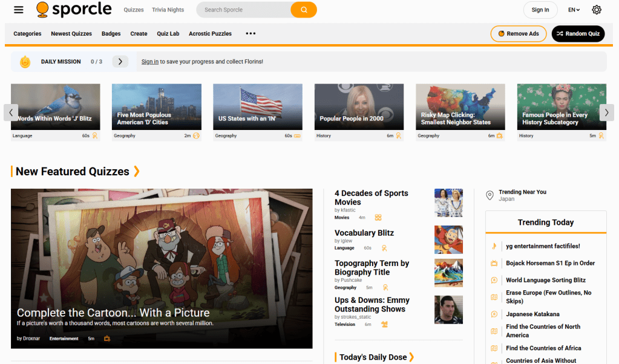Click icon beside World Language Sorting Blitz

[494, 280]
